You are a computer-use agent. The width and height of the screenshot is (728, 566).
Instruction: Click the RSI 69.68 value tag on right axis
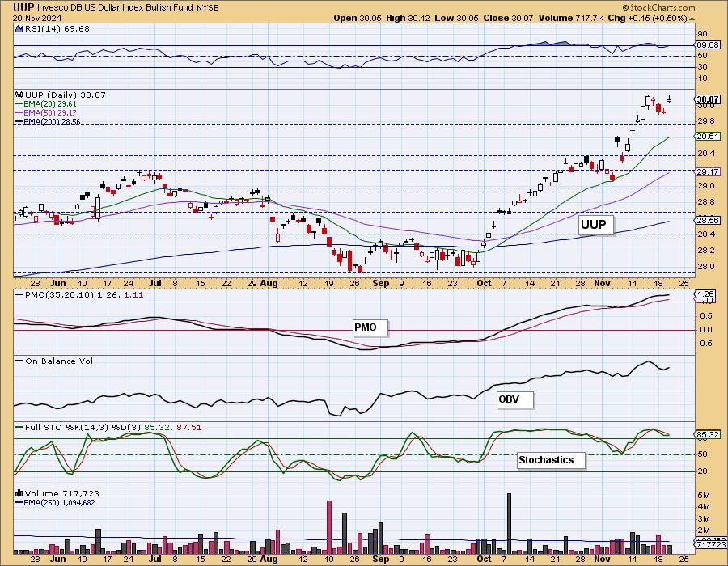tap(708, 45)
